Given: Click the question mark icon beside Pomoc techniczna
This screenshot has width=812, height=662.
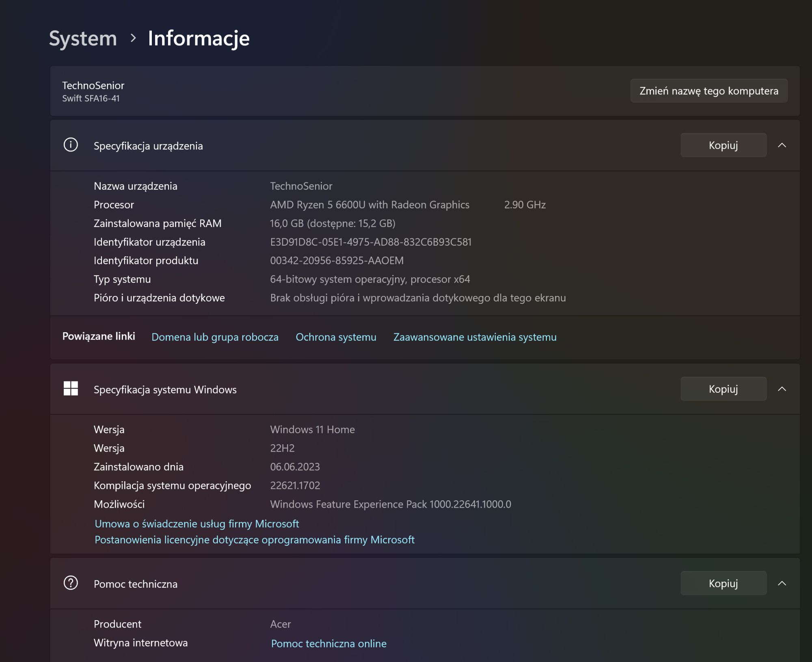Looking at the screenshot, I should (x=71, y=583).
